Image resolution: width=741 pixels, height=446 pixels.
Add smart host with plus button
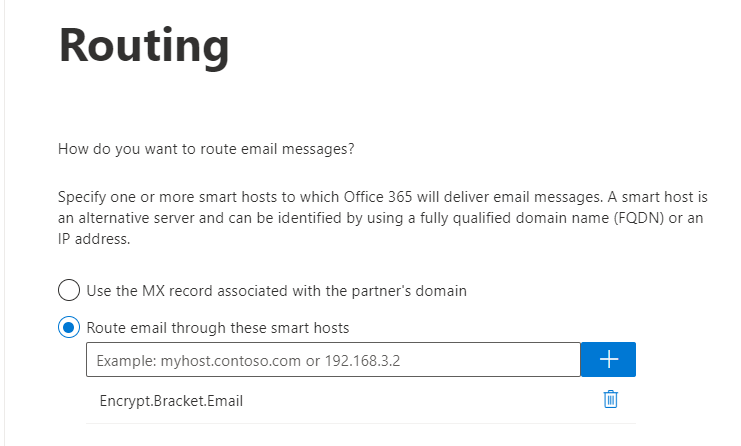[x=608, y=360]
